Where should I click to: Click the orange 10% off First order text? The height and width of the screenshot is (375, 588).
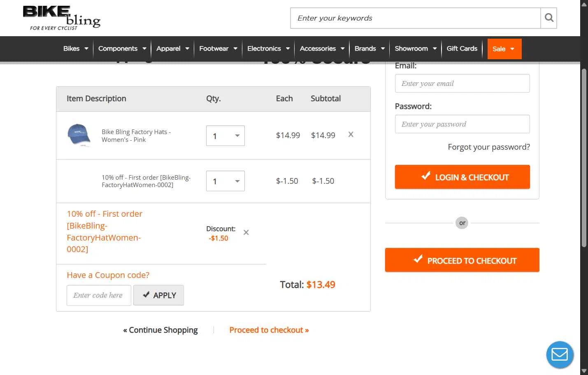coord(105,231)
